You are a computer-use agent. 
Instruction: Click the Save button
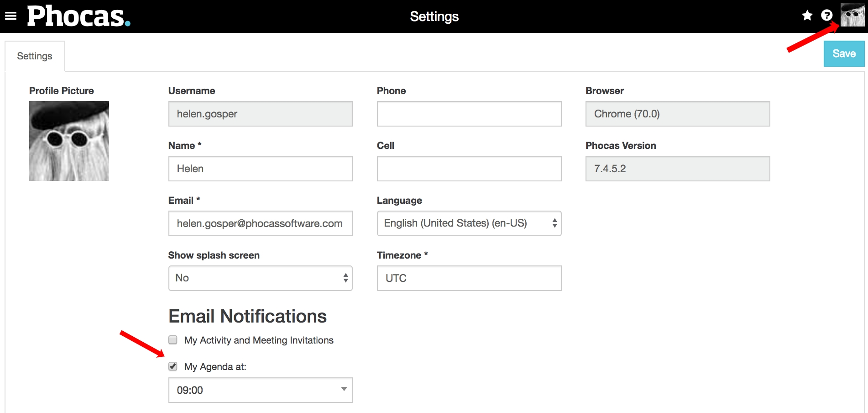tap(843, 54)
